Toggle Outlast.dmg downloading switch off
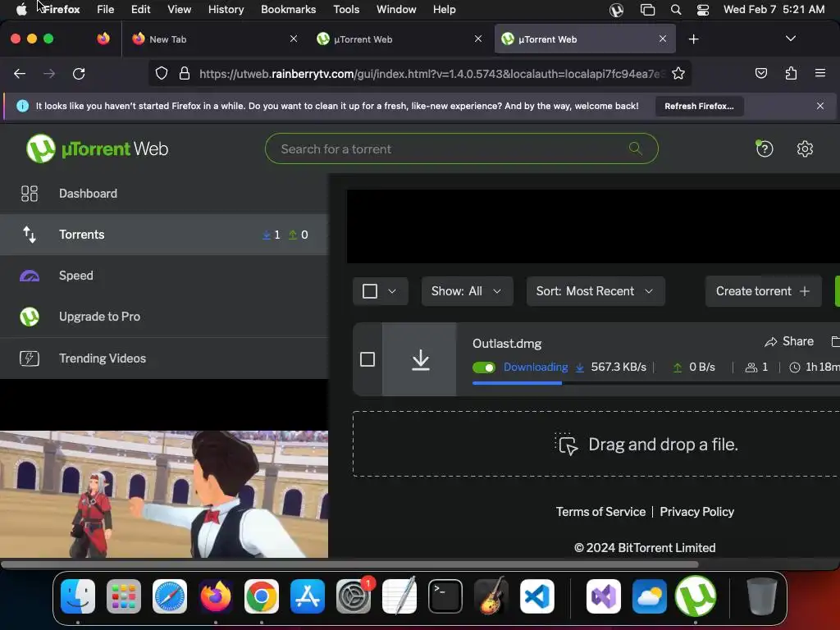Viewport: 840px width, 630px height. (x=484, y=367)
